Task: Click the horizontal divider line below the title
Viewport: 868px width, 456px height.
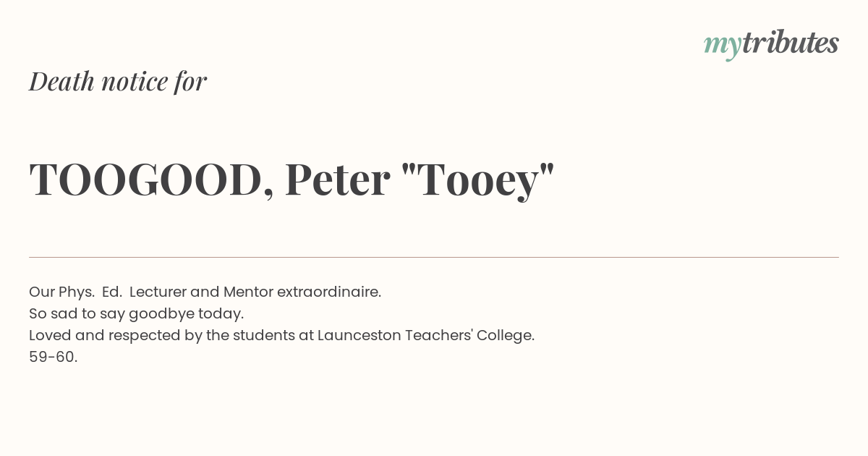Action: [434, 257]
